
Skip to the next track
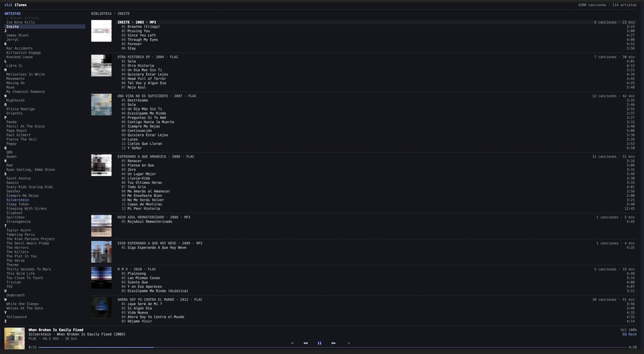[x=334, y=343]
